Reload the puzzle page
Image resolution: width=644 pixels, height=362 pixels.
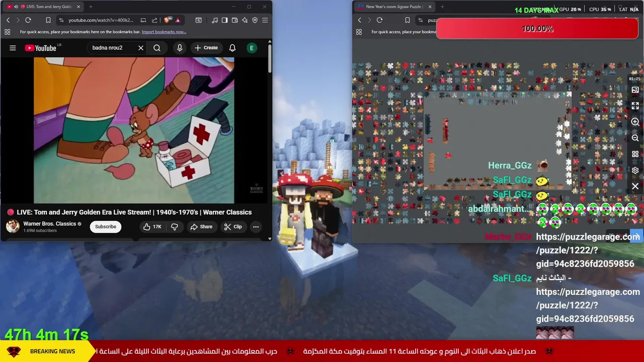point(380,20)
